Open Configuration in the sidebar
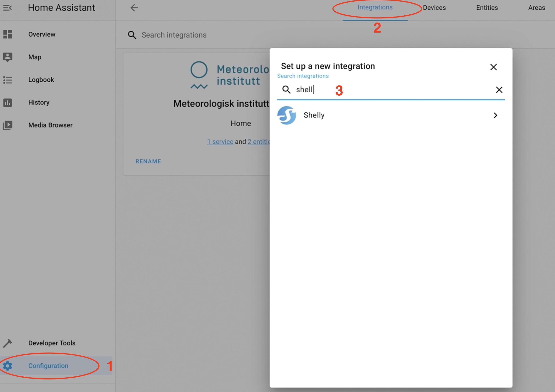 (x=56, y=366)
